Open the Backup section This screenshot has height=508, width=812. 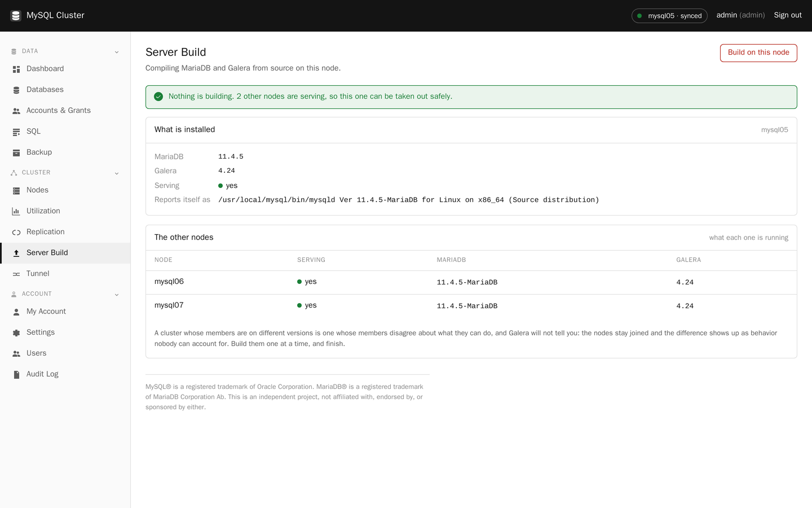[x=65, y=152]
